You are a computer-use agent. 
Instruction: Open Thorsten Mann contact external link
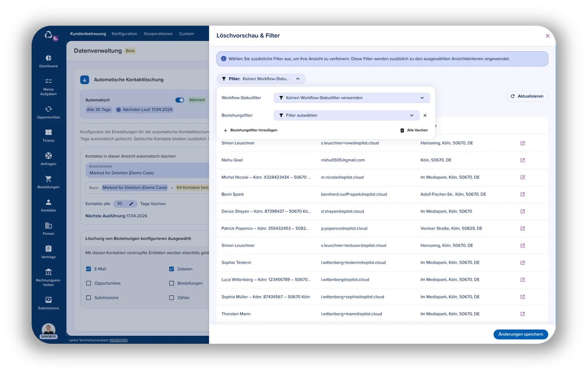[523, 314]
